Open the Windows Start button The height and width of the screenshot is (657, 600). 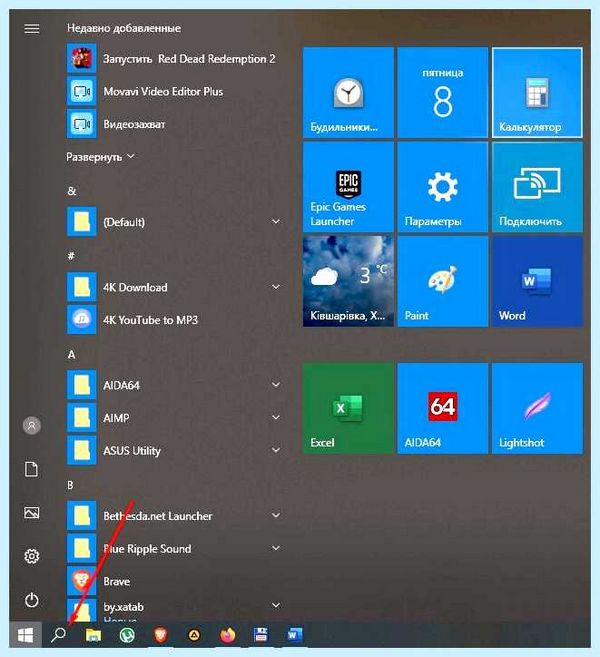tap(26, 635)
